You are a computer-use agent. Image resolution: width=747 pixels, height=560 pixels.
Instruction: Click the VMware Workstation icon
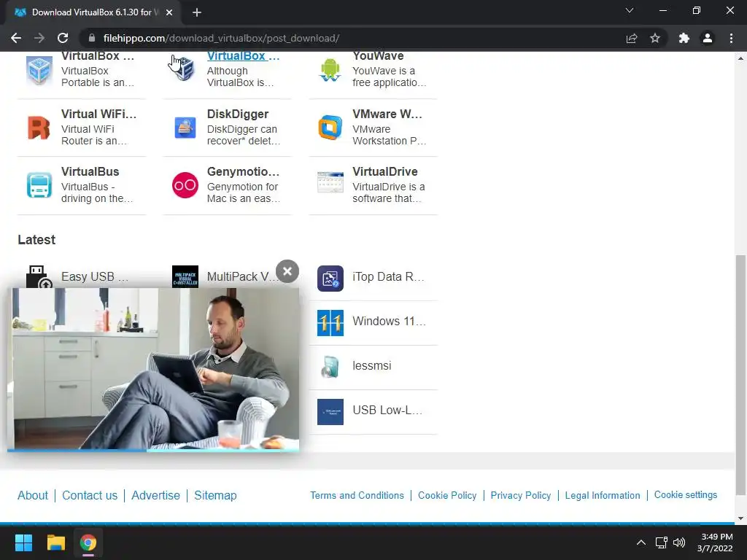tap(330, 128)
